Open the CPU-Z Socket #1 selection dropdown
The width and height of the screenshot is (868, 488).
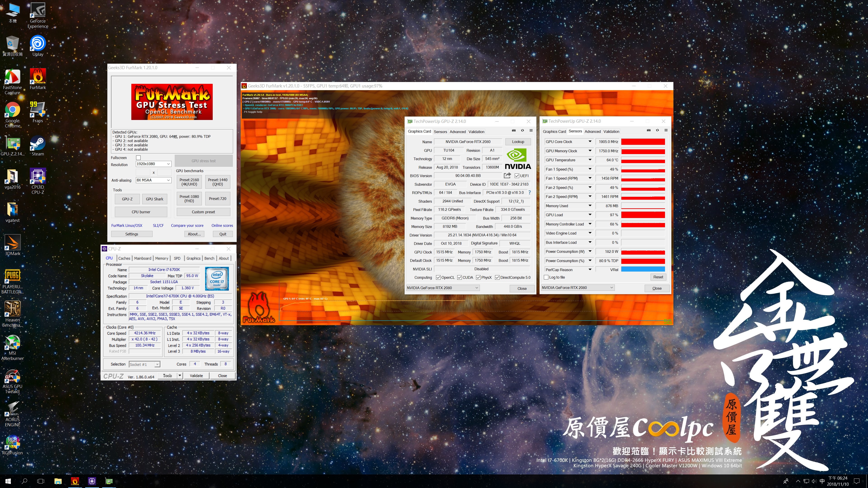(x=145, y=364)
